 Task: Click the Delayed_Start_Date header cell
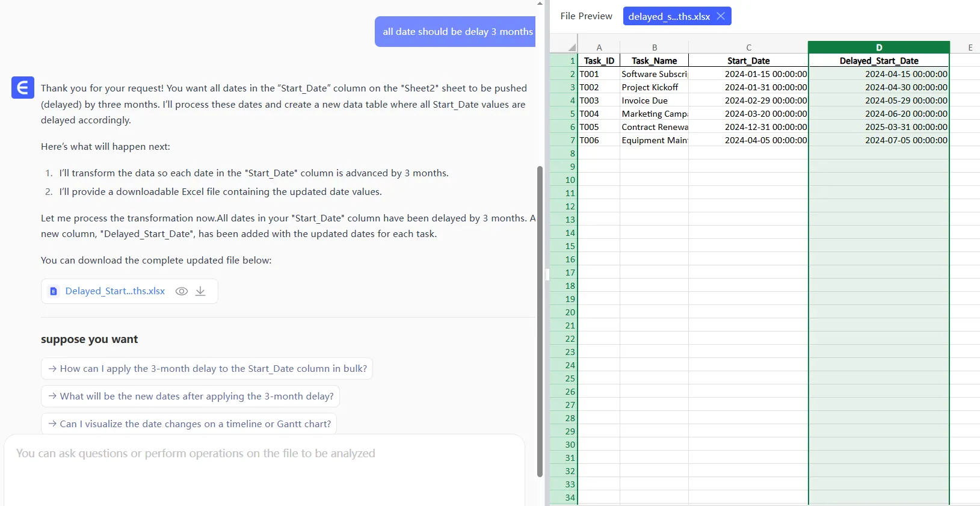pyautogui.click(x=878, y=61)
